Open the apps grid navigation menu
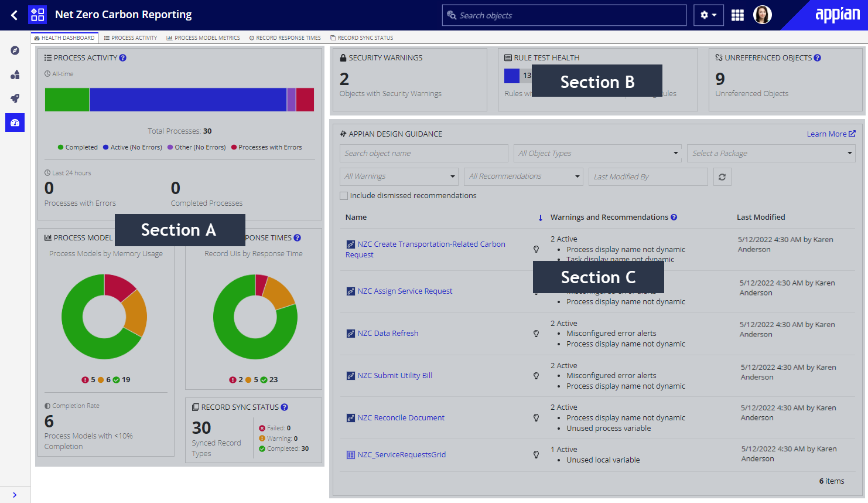868x503 pixels. 737,15
